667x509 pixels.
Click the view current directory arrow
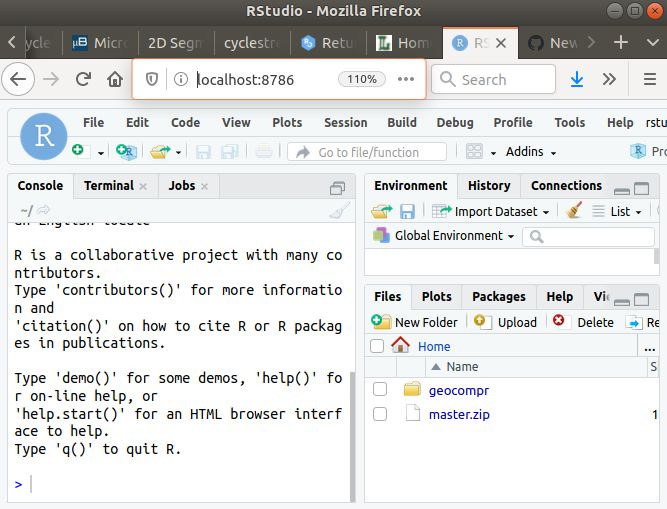(x=43, y=210)
